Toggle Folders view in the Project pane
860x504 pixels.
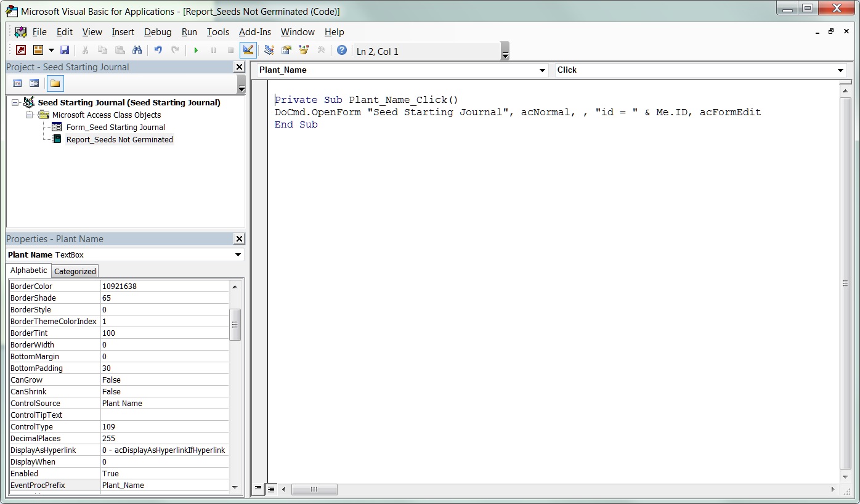tap(55, 83)
